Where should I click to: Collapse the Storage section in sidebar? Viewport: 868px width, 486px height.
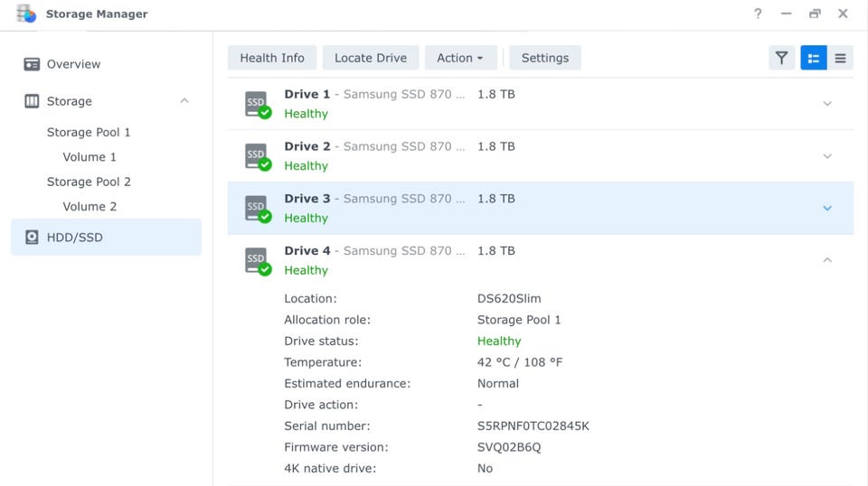[x=184, y=101]
